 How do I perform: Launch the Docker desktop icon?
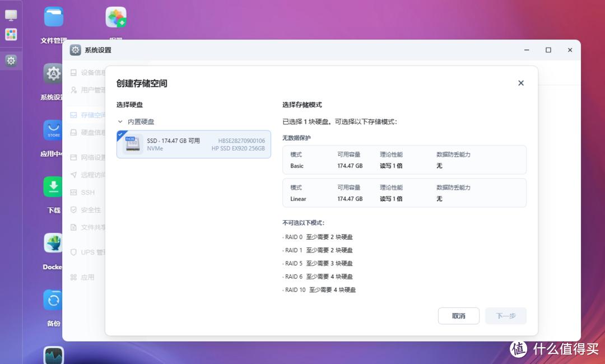pyautogui.click(x=53, y=244)
